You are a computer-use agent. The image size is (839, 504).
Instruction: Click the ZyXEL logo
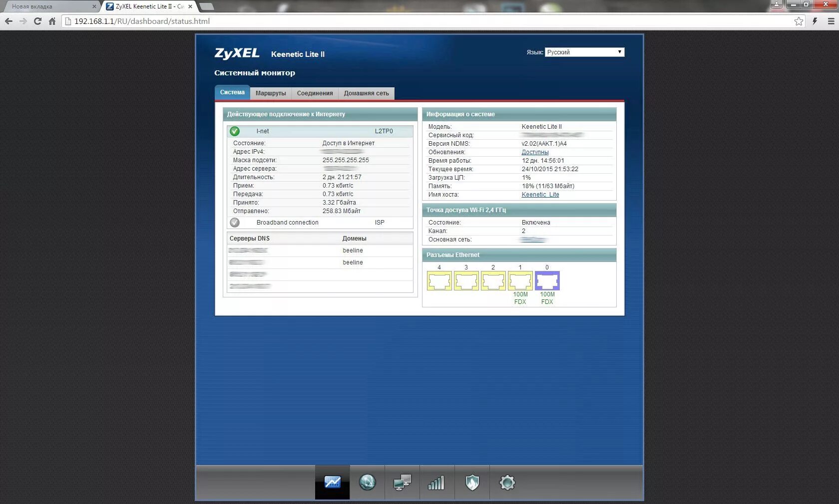click(237, 53)
